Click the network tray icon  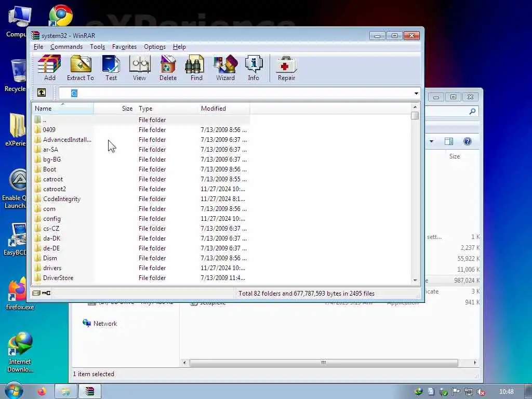tap(469, 392)
